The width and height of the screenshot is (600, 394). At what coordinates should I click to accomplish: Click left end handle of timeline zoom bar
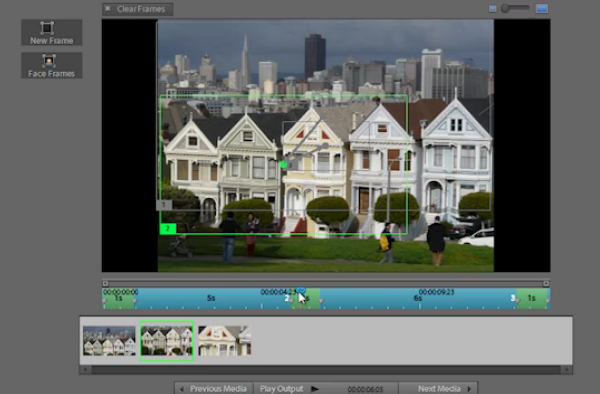pos(105,283)
